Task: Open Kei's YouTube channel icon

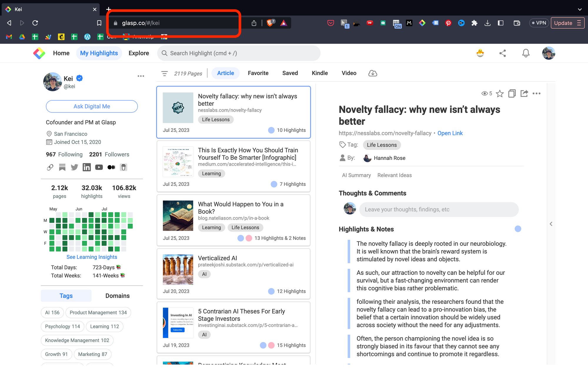Action: (x=99, y=167)
